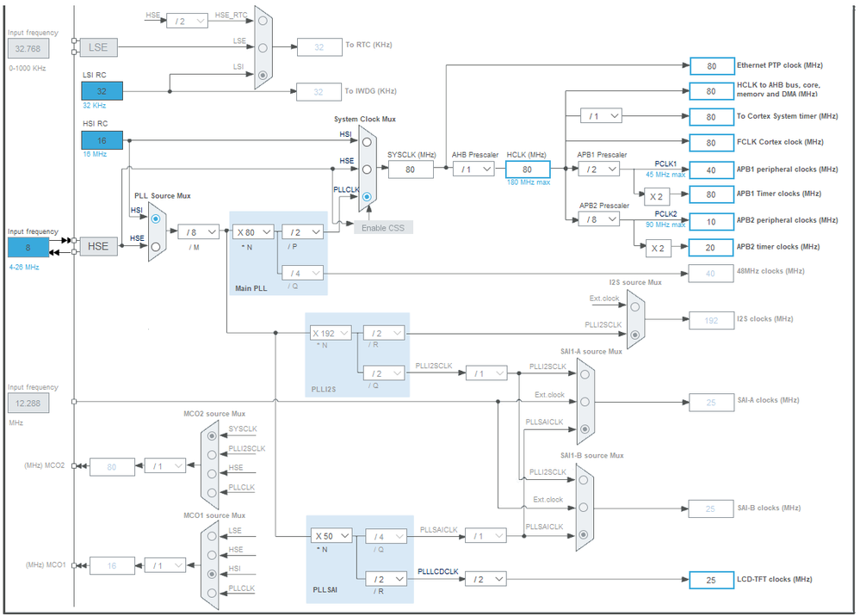Click the Enable CSS button
The height and width of the screenshot is (616, 860).
click(x=383, y=227)
